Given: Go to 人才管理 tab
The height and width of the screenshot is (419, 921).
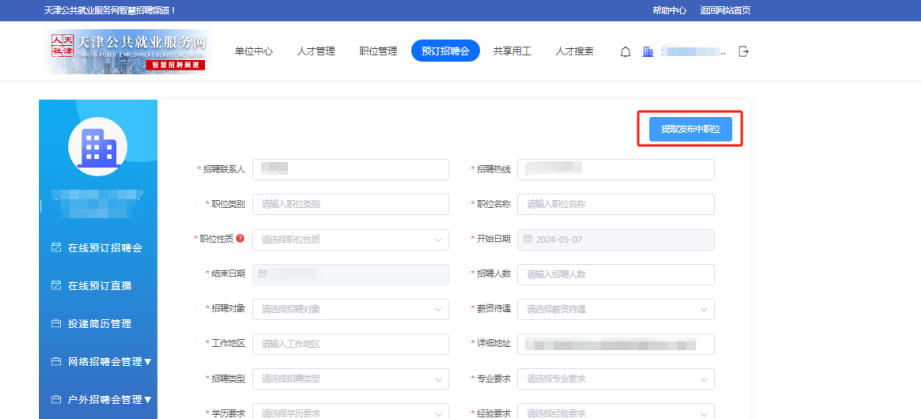Looking at the screenshot, I should [x=316, y=51].
